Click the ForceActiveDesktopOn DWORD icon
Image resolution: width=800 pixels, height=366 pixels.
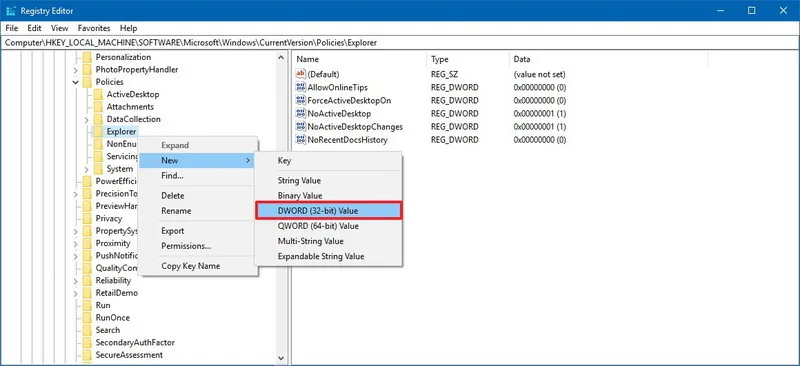[301, 101]
